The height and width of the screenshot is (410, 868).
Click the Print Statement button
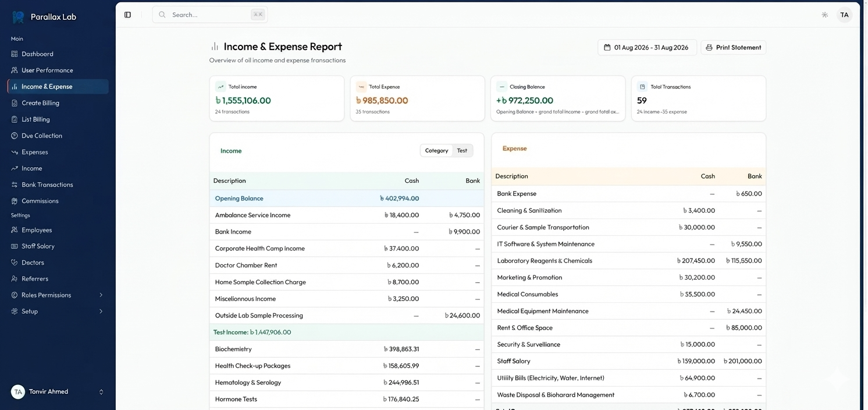[733, 48]
